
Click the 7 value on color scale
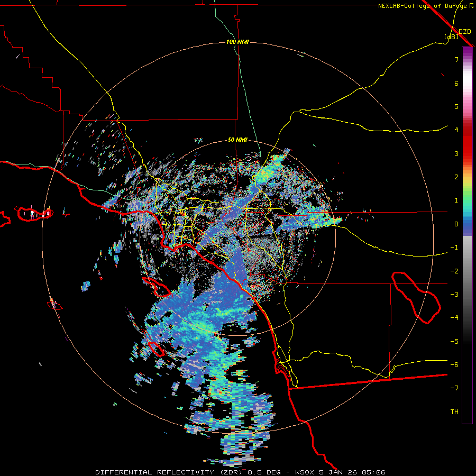(456, 59)
